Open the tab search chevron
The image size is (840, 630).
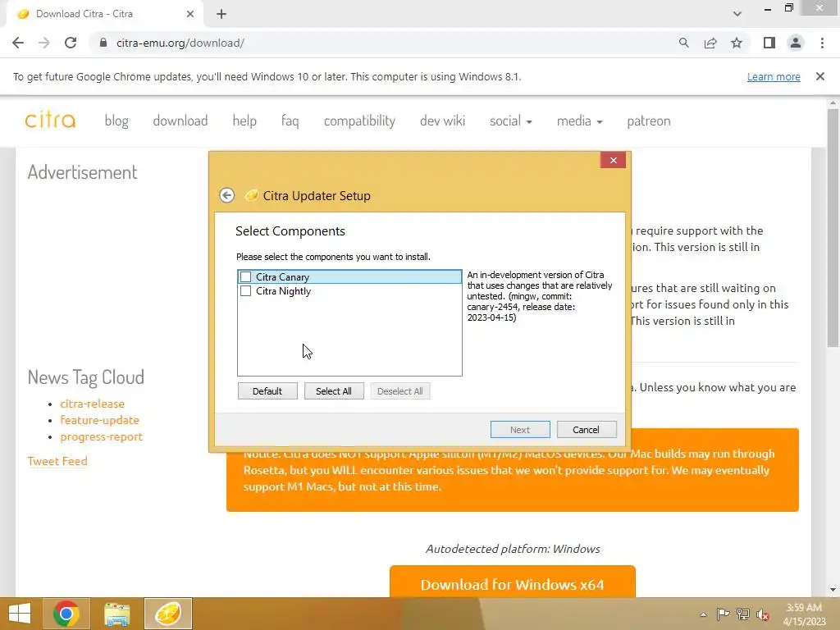(x=737, y=14)
